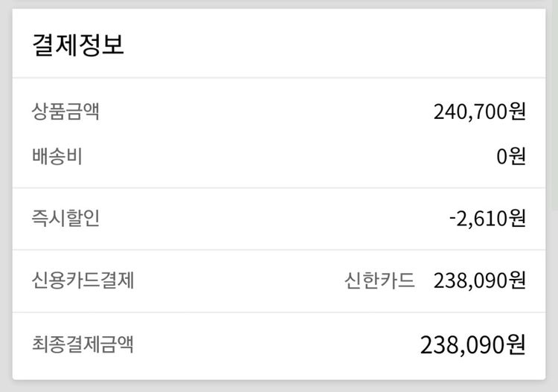
Task: Click the large final 238,090원 total
Action: [473, 344]
